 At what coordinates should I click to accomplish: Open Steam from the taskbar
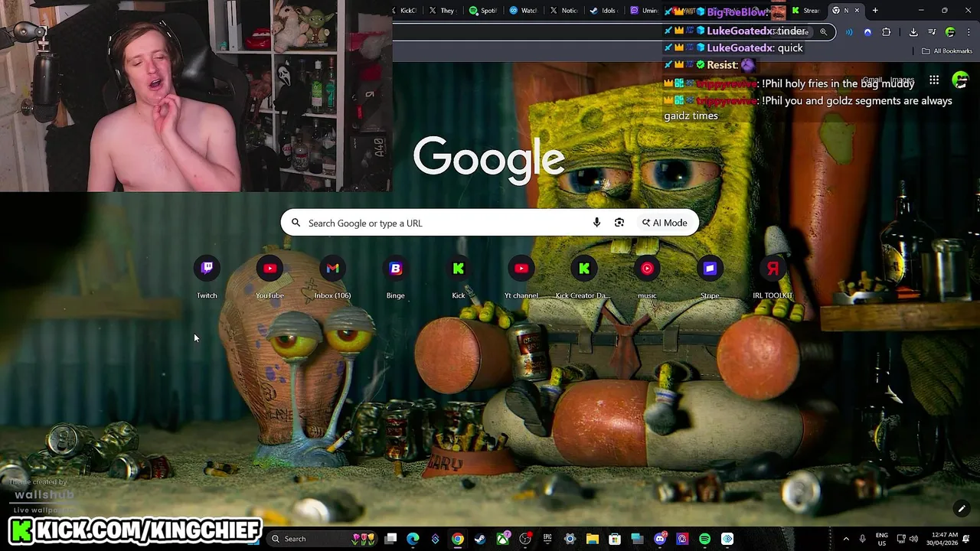pyautogui.click(x=480, y=539)
